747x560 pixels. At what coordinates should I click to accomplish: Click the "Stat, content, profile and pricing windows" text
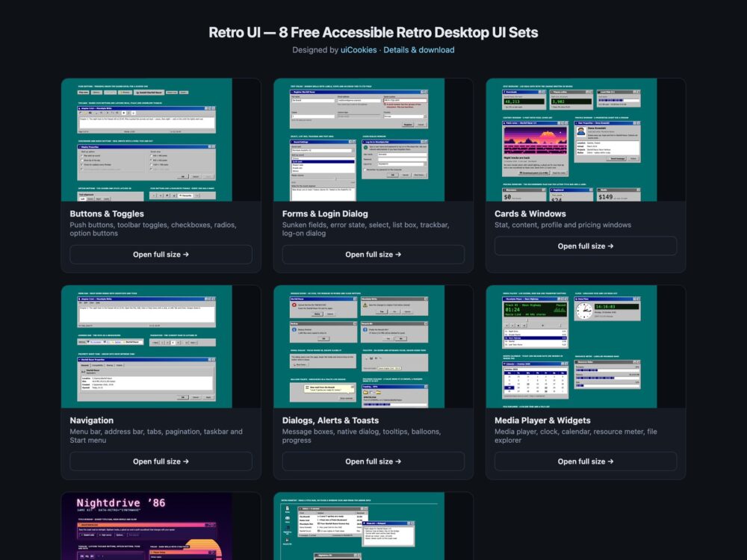[x=562, y=225]
